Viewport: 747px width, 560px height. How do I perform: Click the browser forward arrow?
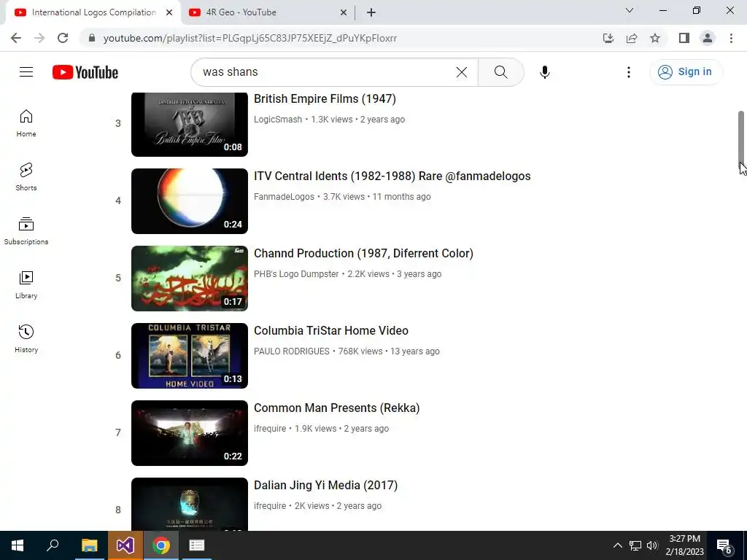coord(39,38)
